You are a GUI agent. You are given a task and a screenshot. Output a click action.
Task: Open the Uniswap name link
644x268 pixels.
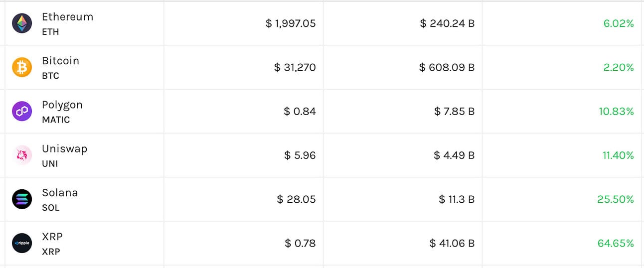[x=64, y=149]
